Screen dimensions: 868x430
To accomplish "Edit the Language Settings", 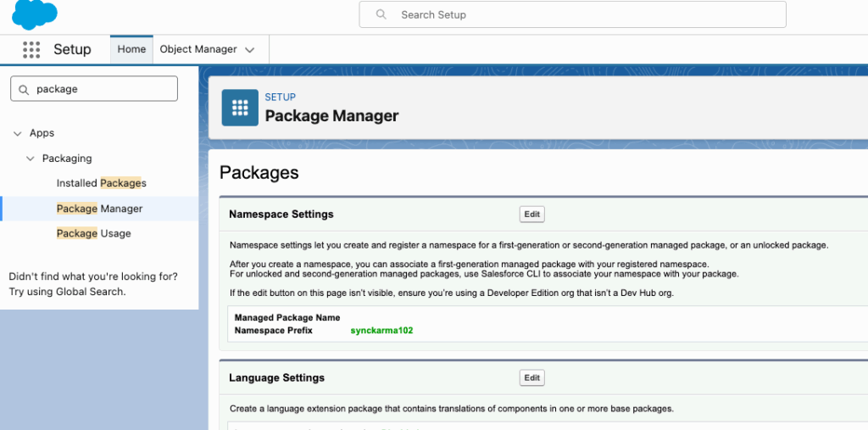I will (532, 378).
